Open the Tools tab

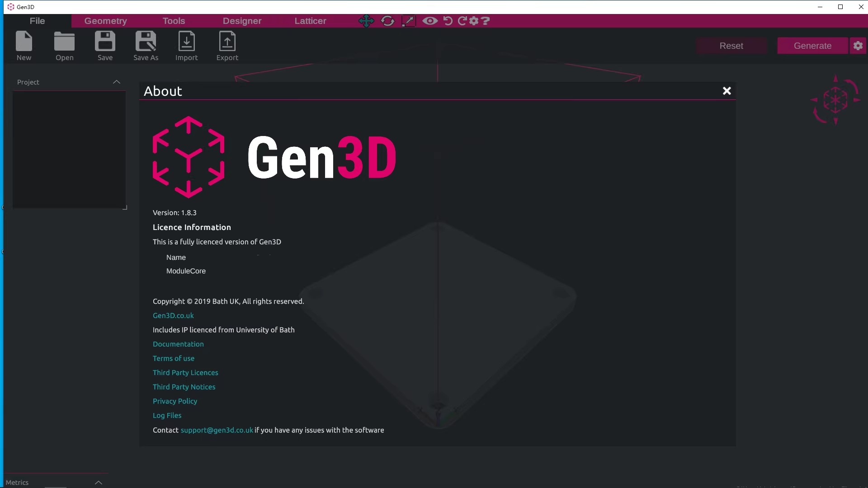(174, 21)
